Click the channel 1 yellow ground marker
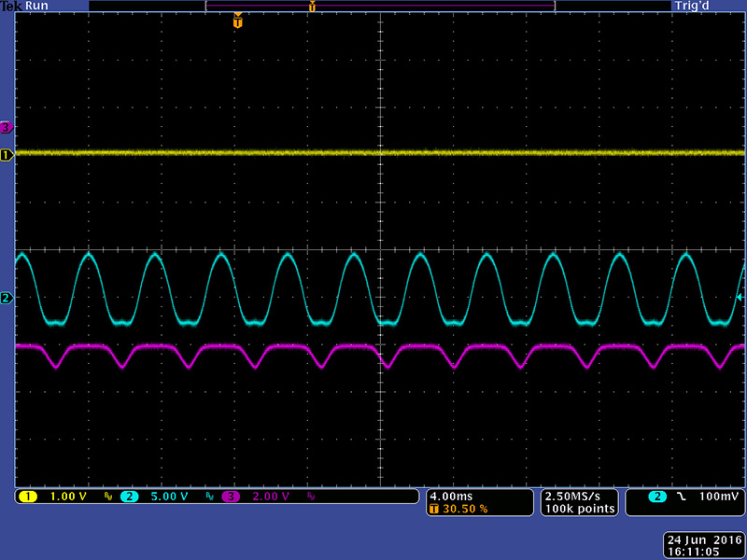747x560 pixels. click(7, 154)
